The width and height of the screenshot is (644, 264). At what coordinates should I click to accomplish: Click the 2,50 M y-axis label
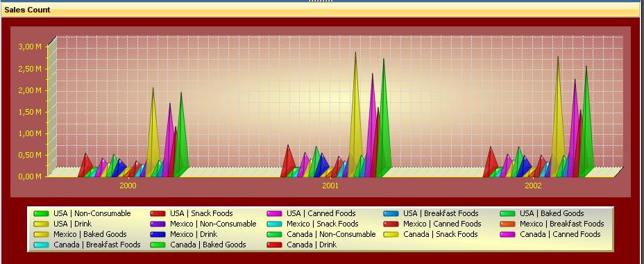pos(30,69)
